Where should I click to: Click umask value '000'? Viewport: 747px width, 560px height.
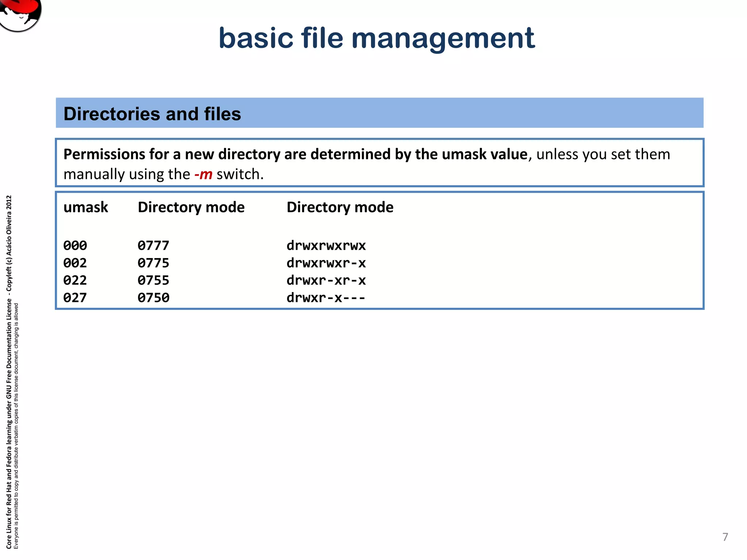coord(75,245)
